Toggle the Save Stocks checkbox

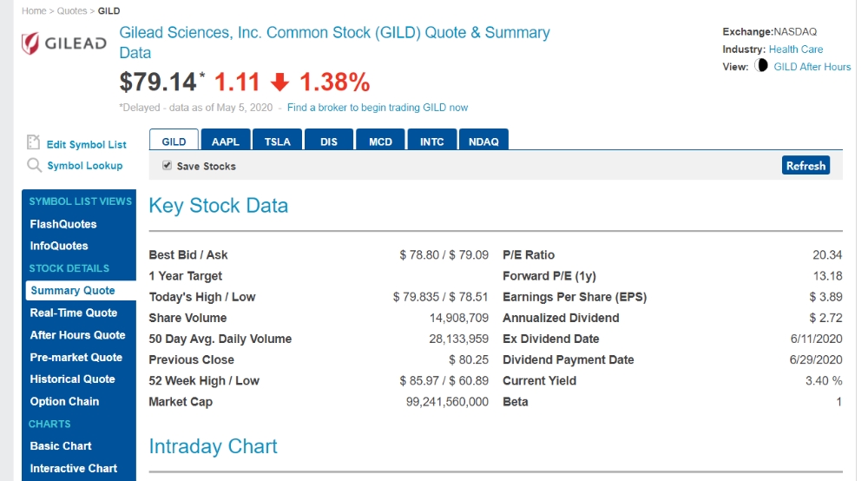167,165
